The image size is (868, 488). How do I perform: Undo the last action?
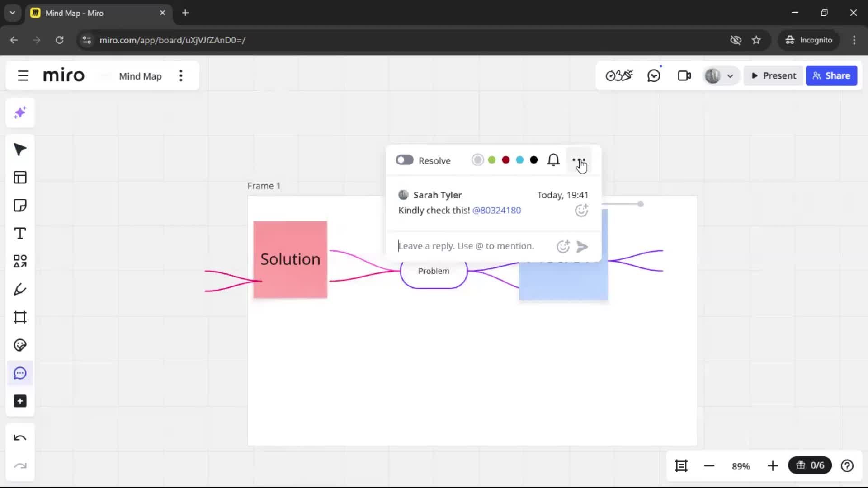pos(20,438)
